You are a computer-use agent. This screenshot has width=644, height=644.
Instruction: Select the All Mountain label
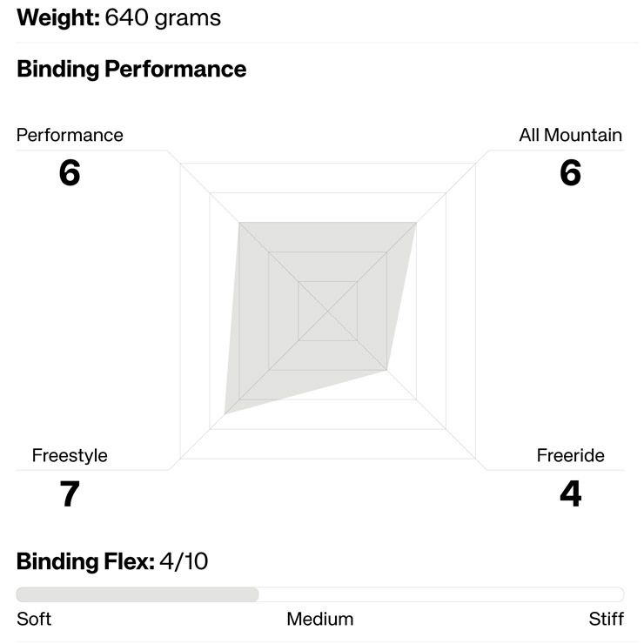pyautogui.click(x=570, y=135)
